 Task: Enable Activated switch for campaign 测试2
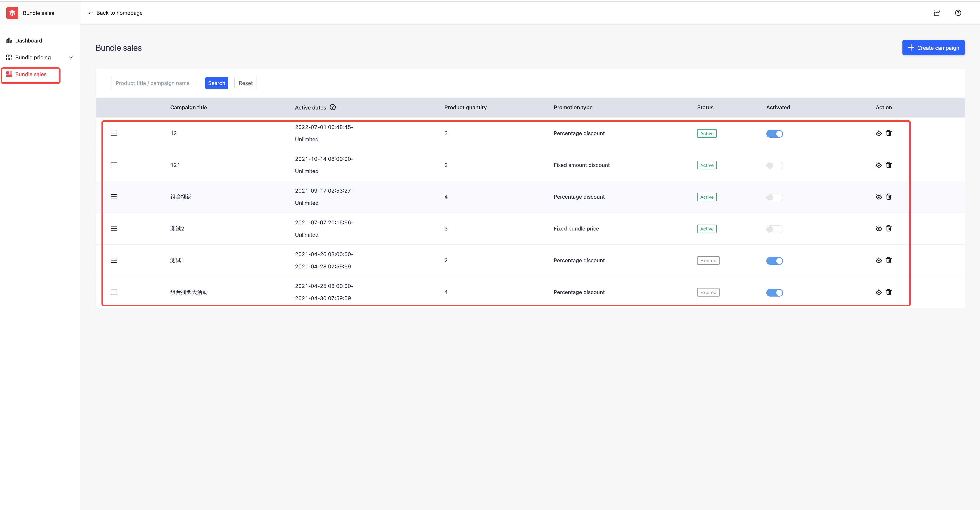tap(775, 229)
